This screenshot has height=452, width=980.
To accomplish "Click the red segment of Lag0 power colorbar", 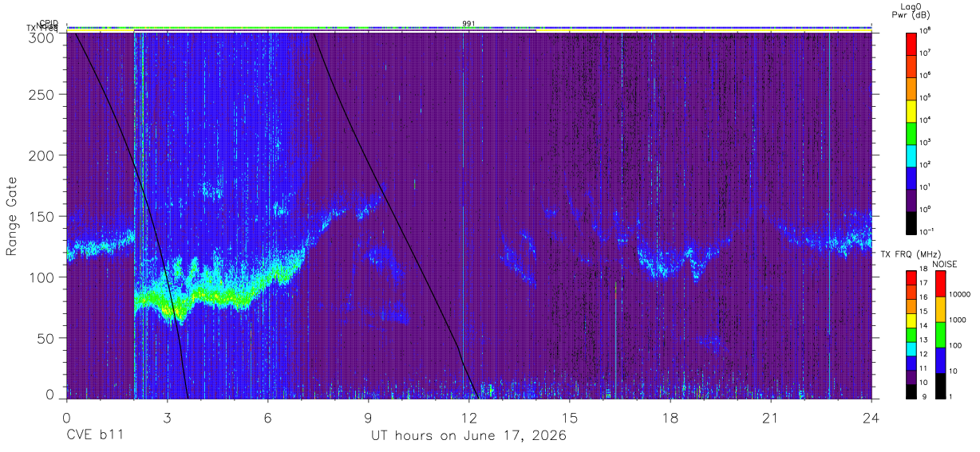I will pos(911,43).
